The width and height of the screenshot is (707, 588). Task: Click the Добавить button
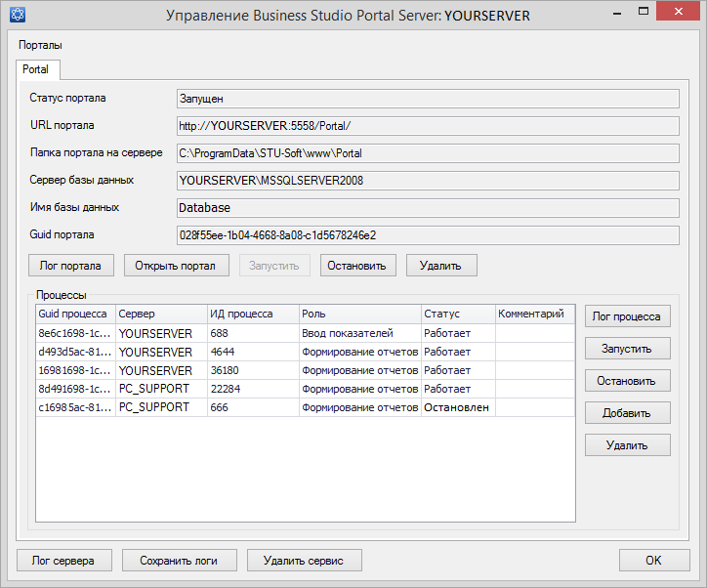pyautogui.click(x=627, y=412)
